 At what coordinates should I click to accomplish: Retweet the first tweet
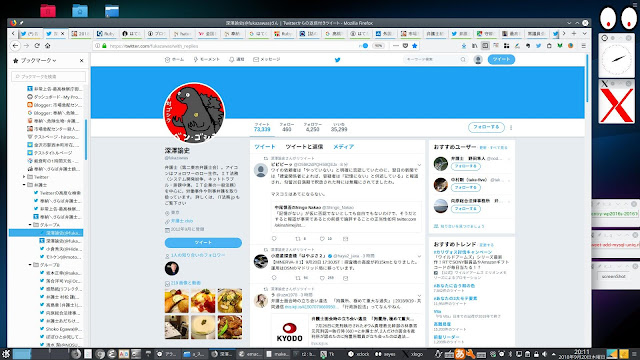[x=298, y=239]
